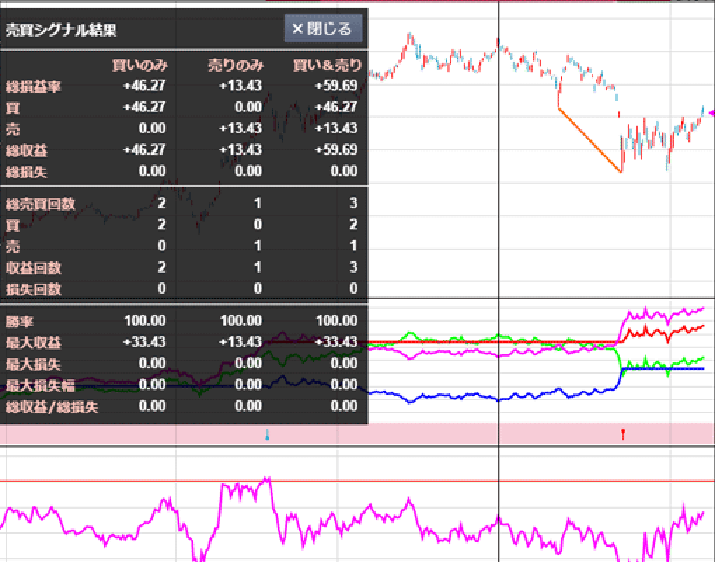
Task: Click the 買いのみ column header
Action: click(x=139, y=65)
